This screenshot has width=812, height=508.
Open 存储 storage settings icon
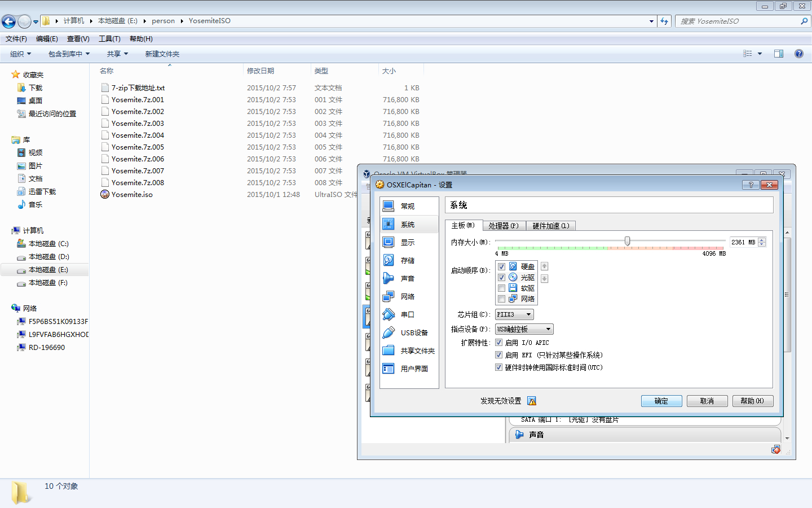(x=389, y=260)
